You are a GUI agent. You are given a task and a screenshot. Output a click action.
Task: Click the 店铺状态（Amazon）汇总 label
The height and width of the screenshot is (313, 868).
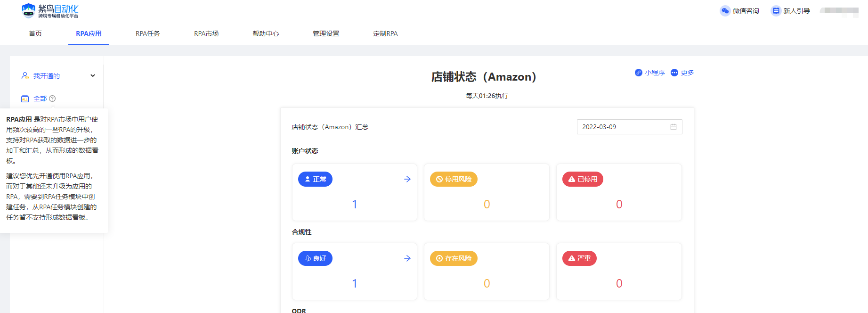[330, 127]
